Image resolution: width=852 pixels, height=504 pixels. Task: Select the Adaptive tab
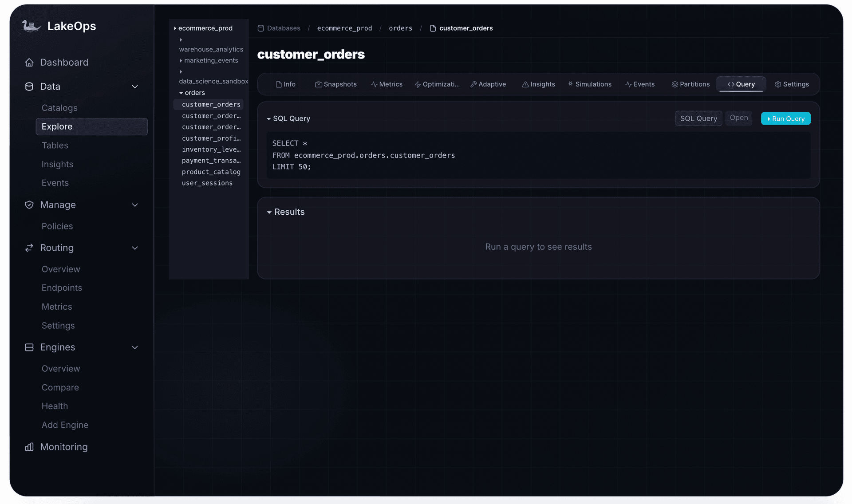click(488, 84)
